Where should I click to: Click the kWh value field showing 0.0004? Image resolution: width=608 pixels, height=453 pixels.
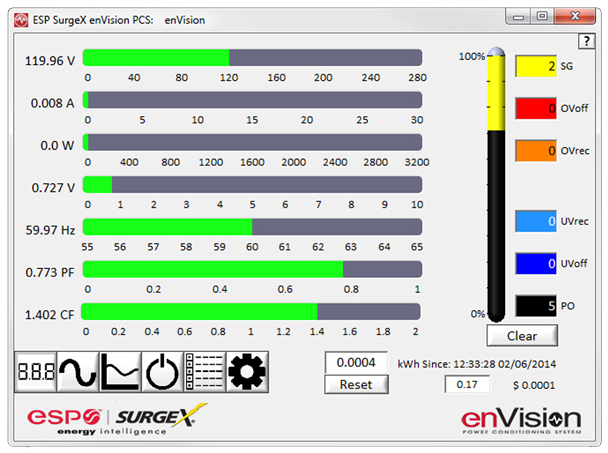pyautogui.click(x=356, y=363)
